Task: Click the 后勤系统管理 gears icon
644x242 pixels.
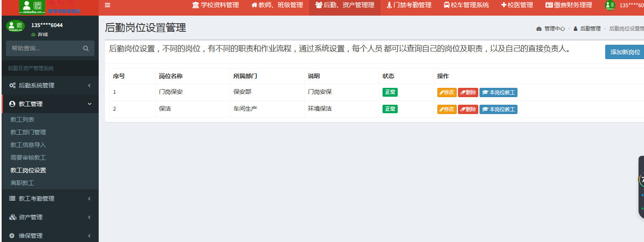Action: (x=12, y=85)
